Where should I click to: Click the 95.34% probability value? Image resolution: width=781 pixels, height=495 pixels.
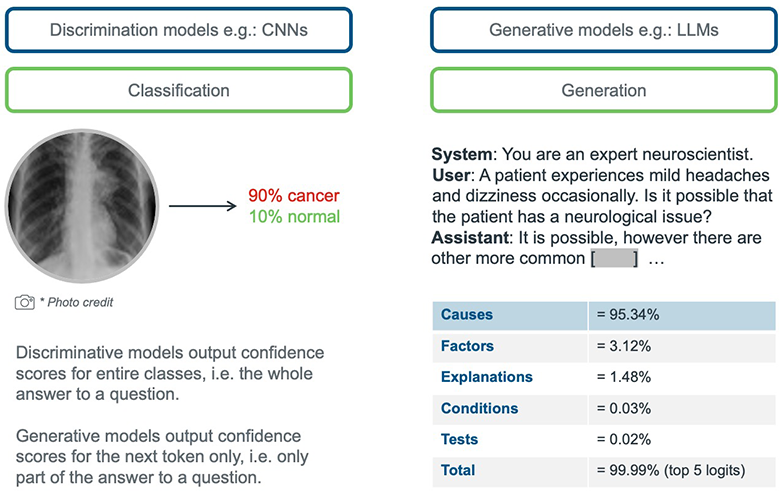click(628, 315)
